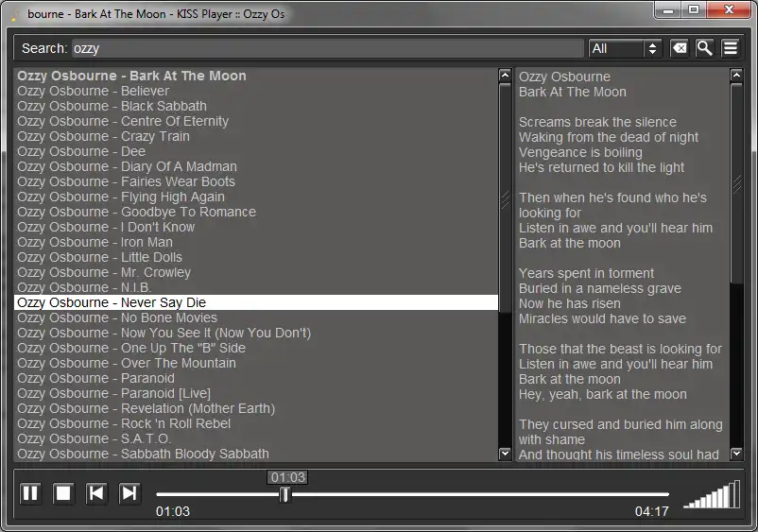The image size is (758, 532).
Task: Select Ozzy Osbourne - Believer
Action: 256,91
